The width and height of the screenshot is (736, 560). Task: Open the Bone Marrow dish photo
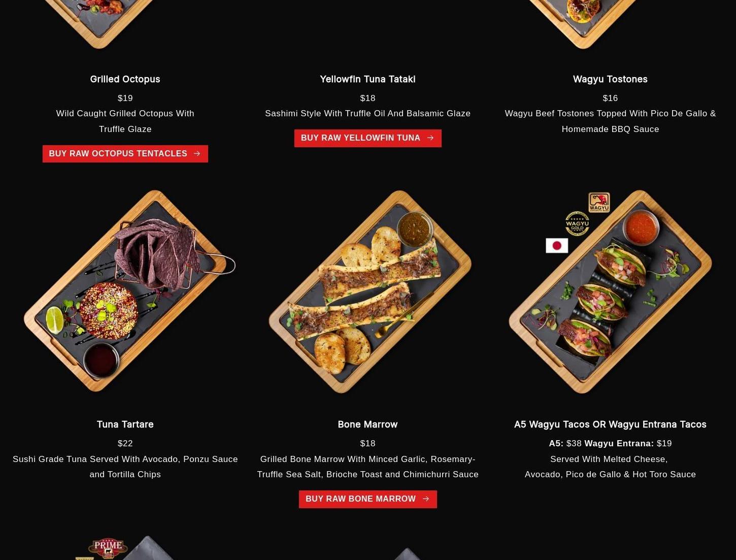point(370,291)
